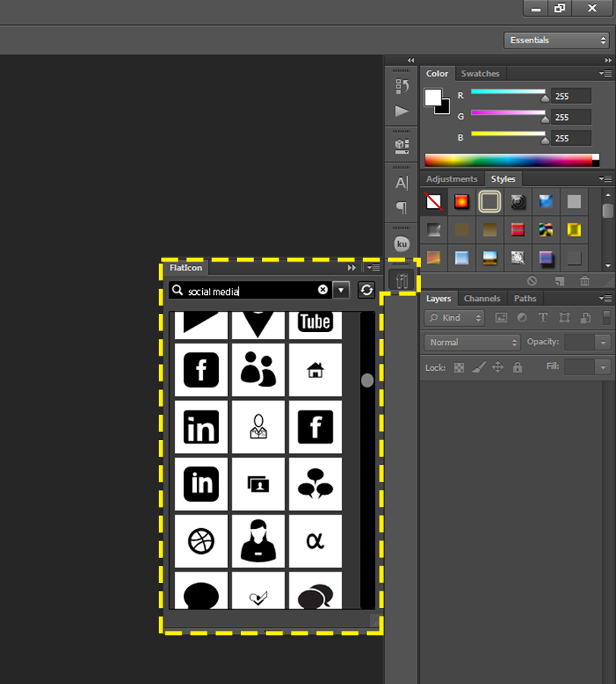The width and height of the screenshot is (616, 684).
Task: Open the FlatIcon extension panel
Action: (x=401, y=279)
